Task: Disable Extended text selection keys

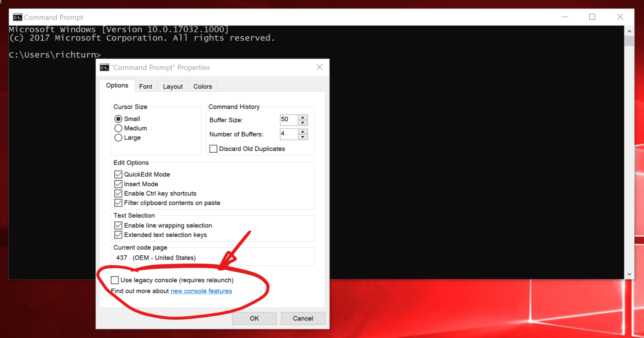Action: (x=118, y=235)
